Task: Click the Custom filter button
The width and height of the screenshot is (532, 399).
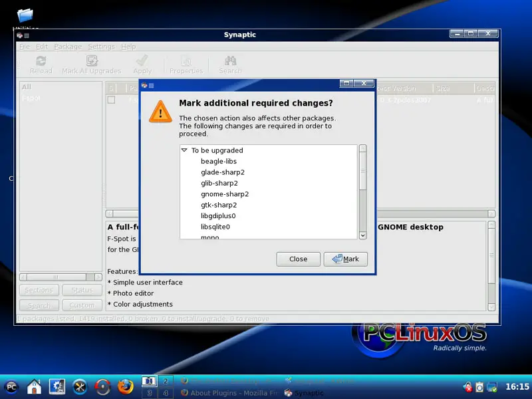Action: 82,305
